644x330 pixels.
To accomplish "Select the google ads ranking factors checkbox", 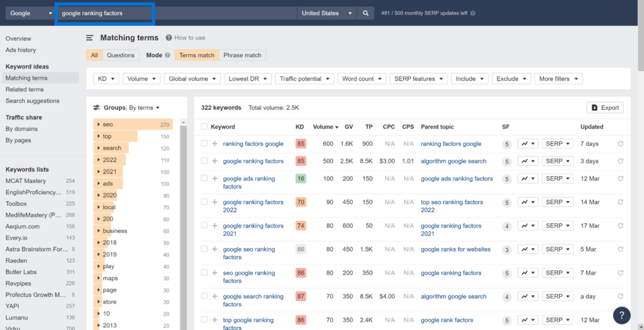I will 204,179.
